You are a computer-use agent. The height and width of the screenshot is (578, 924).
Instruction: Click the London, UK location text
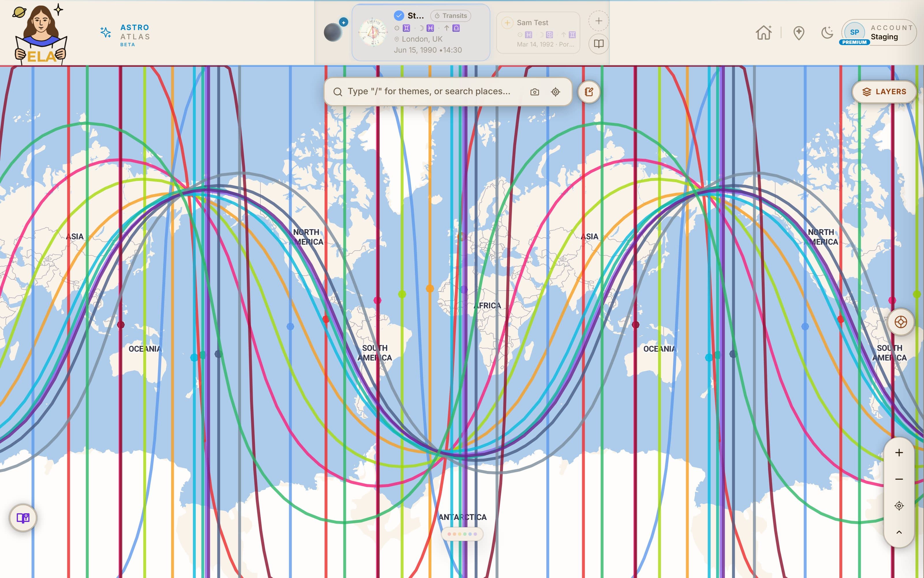coord(422,39)
